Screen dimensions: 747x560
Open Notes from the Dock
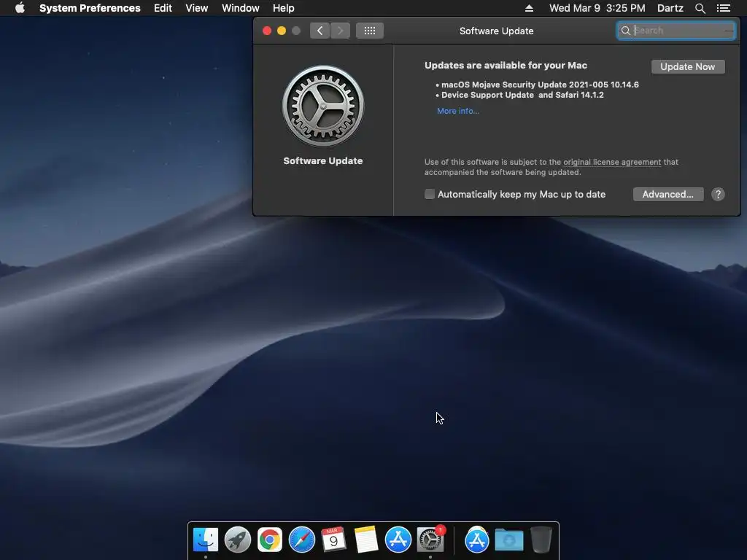pos(366,540)
